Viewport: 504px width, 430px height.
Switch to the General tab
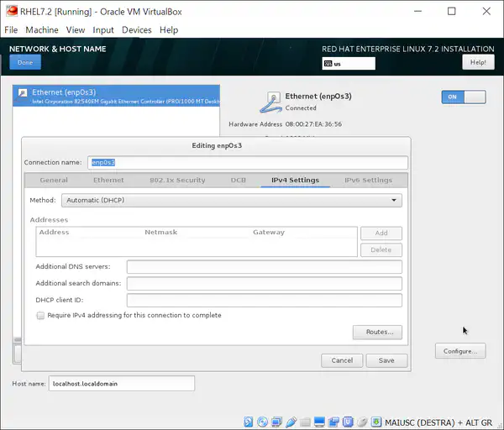click(54, 180)
